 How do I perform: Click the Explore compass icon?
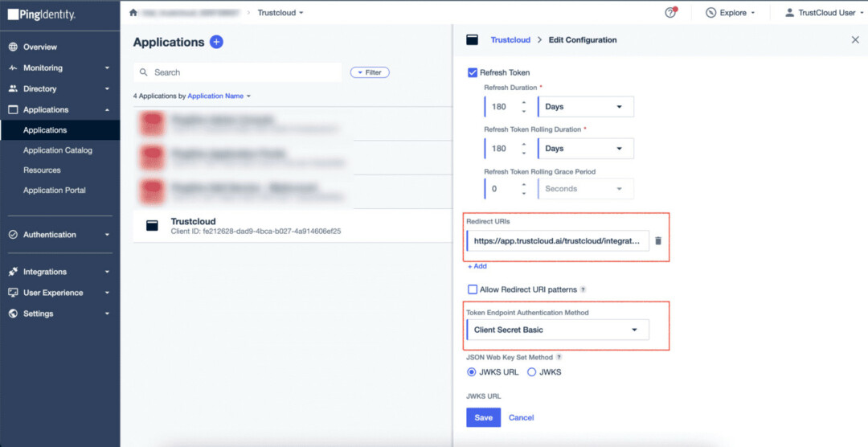(x=710, y=13)
